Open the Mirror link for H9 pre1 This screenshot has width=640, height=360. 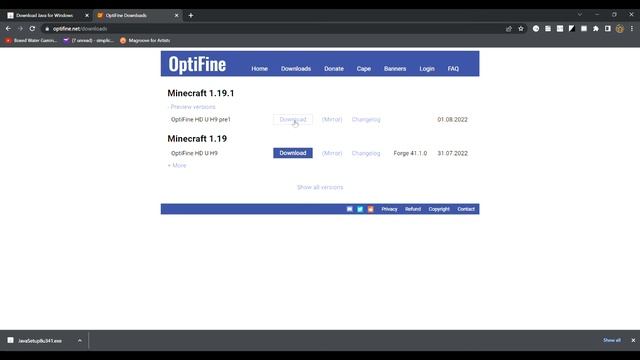332,120
